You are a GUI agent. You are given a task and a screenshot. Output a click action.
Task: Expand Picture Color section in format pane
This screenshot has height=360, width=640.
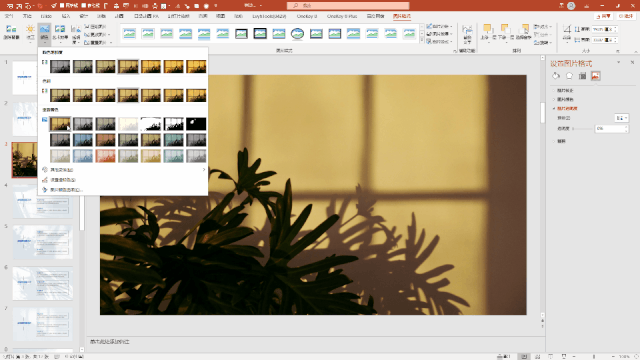click(x=563, y=99)
